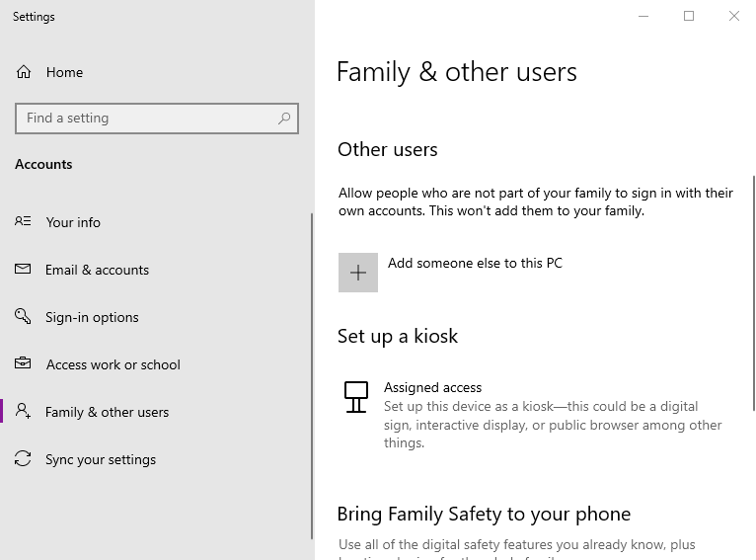The height and width of the screenshot is (560, 756).
Task: Click the Family & other users icon
Action: point(23,412)
